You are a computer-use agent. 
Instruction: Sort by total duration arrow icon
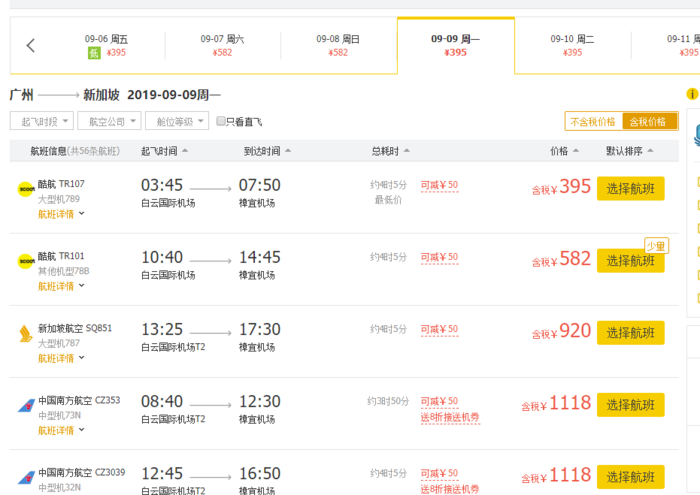tap(407, 151)
